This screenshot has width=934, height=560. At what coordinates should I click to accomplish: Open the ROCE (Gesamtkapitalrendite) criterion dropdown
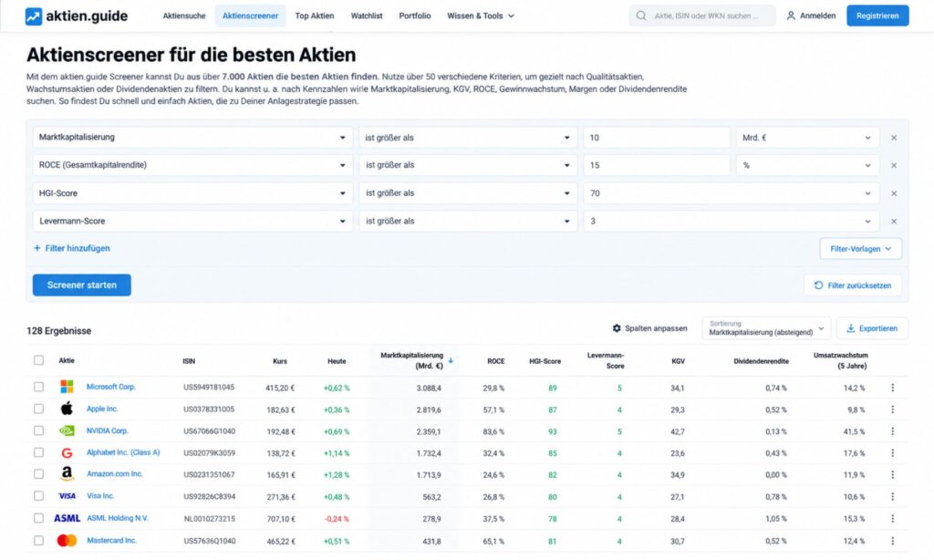192,166
